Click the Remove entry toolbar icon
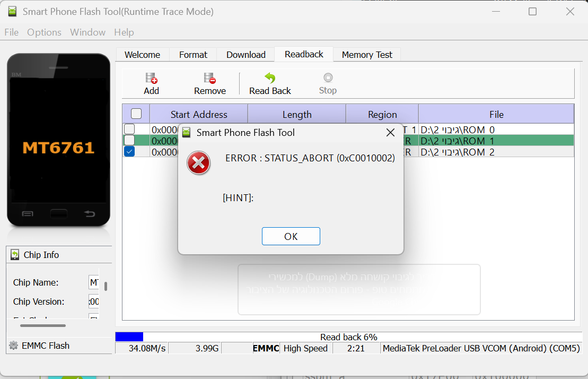Viewport: 588px width, 379px height. pos(209,79)
